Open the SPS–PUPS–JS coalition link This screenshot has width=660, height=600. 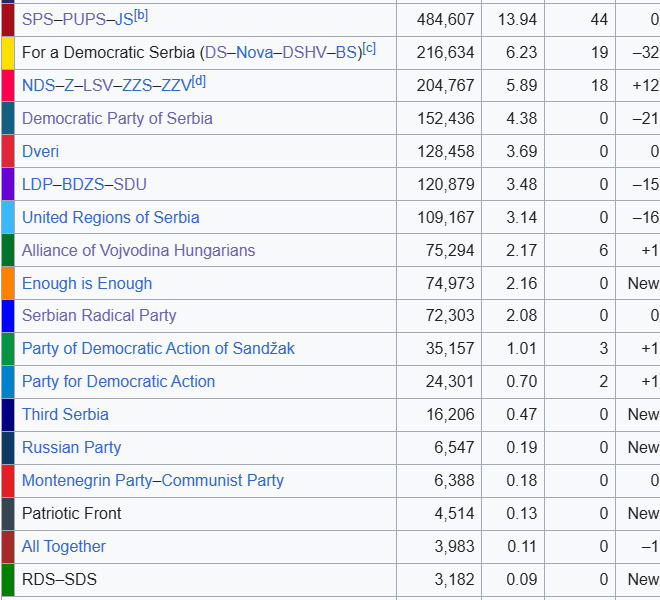coord(77,19)
